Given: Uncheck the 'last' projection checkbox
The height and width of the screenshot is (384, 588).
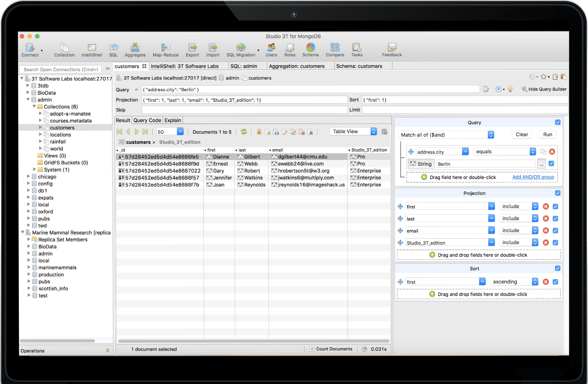Looking at the screenshot, I should (556, 218).
